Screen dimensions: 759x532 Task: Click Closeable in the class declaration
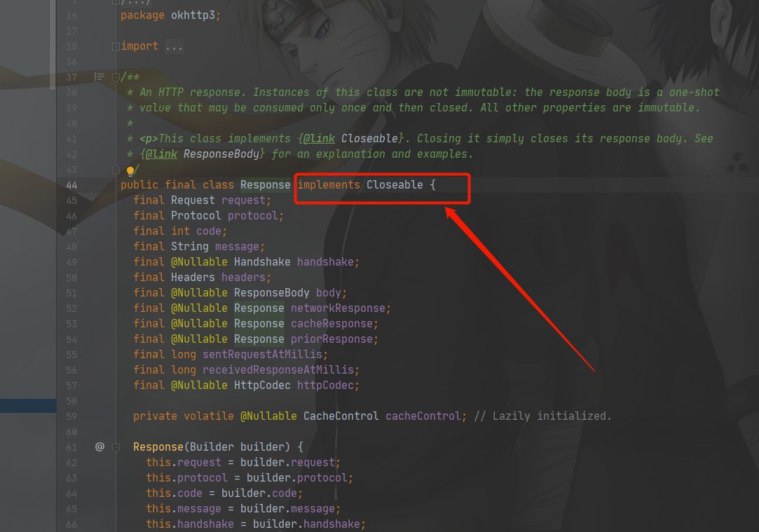(x=395, y=185)
